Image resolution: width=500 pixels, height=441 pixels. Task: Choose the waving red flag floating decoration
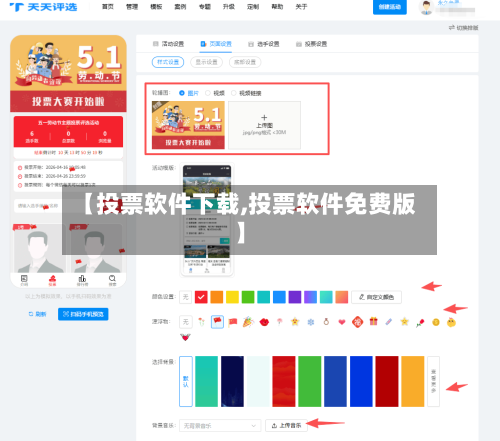[x=233, y=322]
